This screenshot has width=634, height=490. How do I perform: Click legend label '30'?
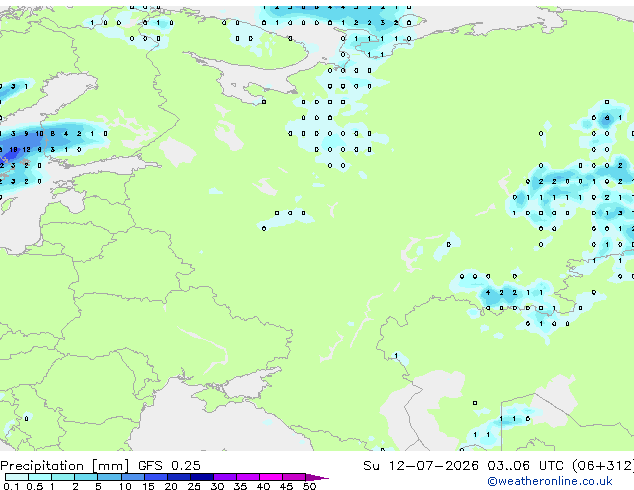coord(217,486)
